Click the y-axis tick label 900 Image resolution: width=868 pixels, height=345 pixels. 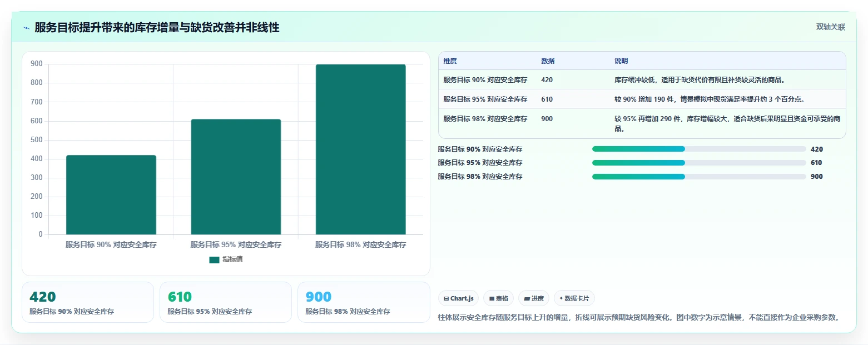[37, 64]
